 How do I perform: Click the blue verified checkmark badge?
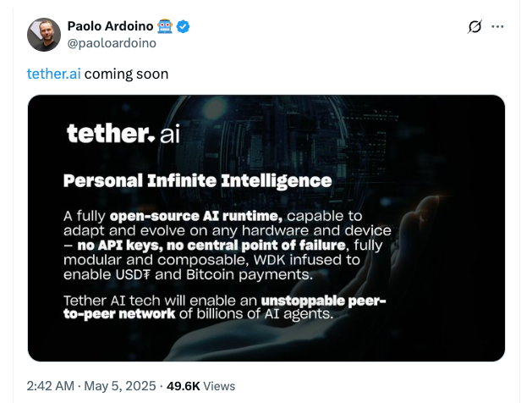coord(184,26)
